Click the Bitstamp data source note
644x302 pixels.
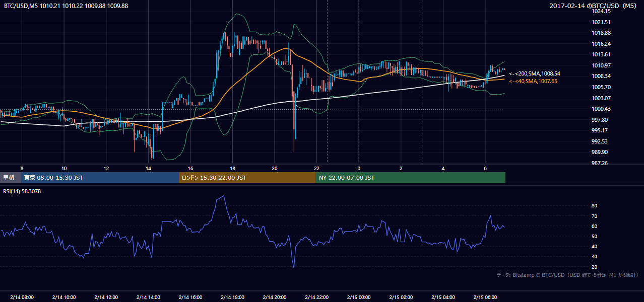point(567,275)
